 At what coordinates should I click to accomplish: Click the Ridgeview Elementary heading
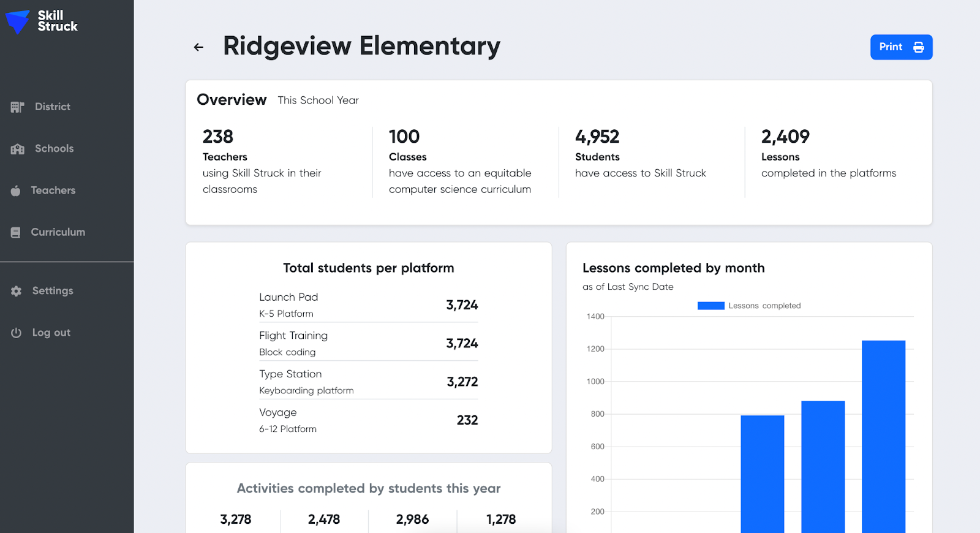pos(361,46)
